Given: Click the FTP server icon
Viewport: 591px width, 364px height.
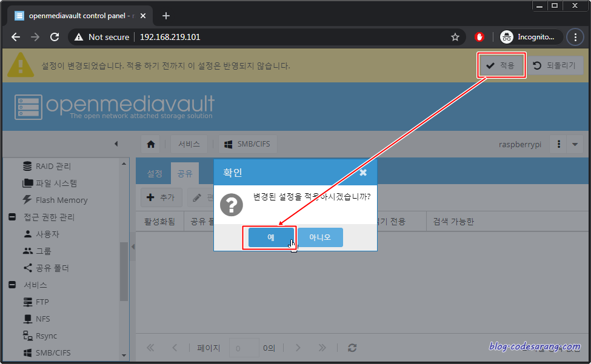Looking at the screenshot, I should click(27, 302).
